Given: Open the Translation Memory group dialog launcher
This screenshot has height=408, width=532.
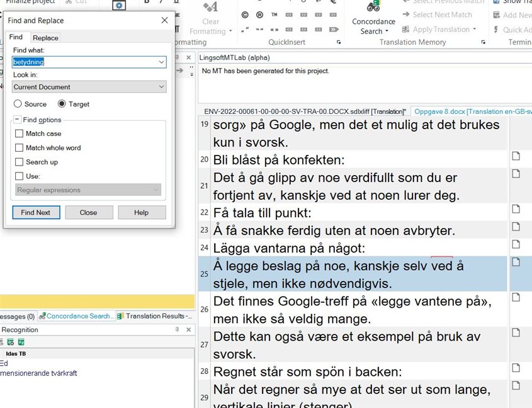Looking at the screenshot, I should click(x=483, y=42).
